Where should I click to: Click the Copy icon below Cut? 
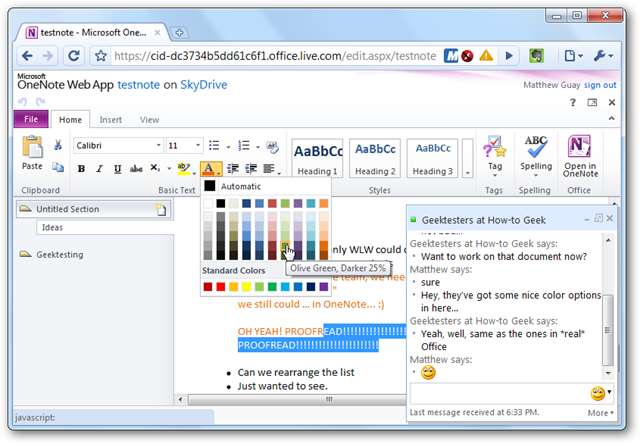tap(58, 167)
